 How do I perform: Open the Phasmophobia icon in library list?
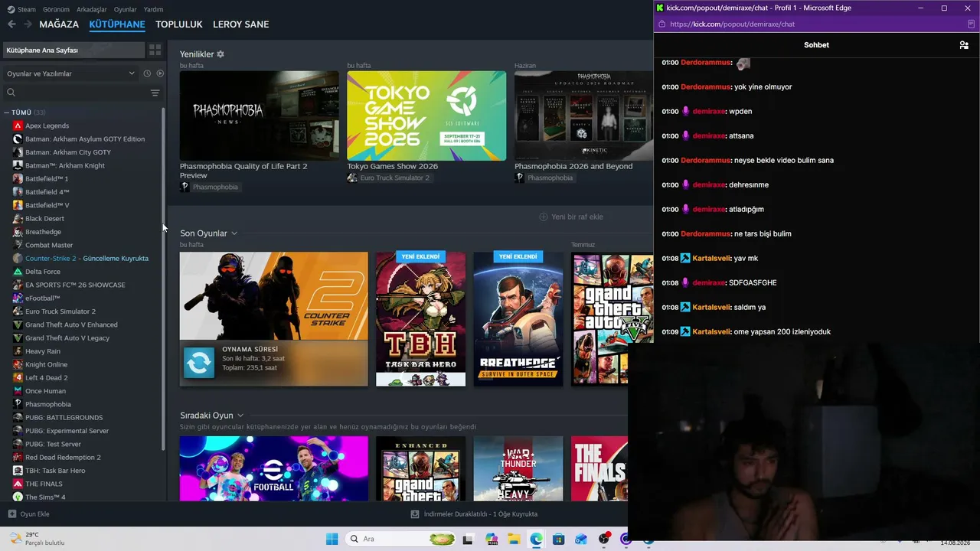pos(18,404)
